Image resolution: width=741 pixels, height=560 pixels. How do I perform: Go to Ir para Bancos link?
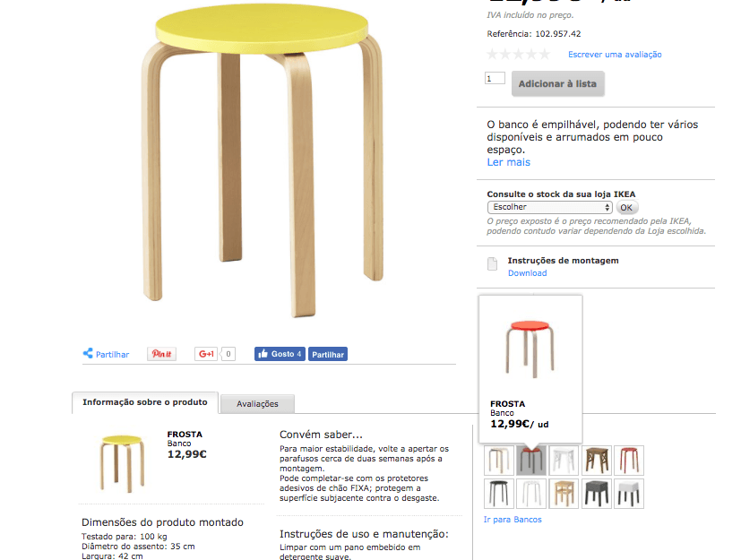coord(513,520)
